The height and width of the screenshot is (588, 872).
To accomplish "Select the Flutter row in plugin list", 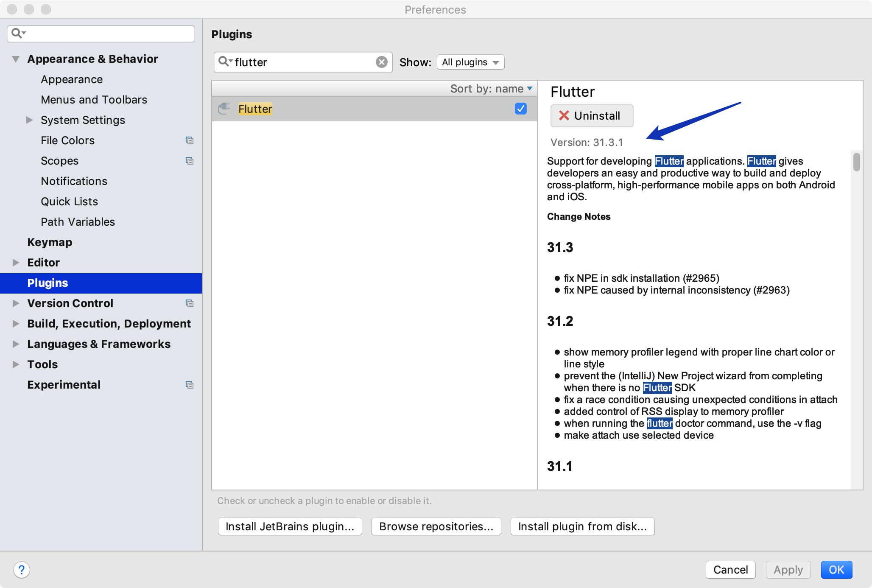I will (374, 109).
